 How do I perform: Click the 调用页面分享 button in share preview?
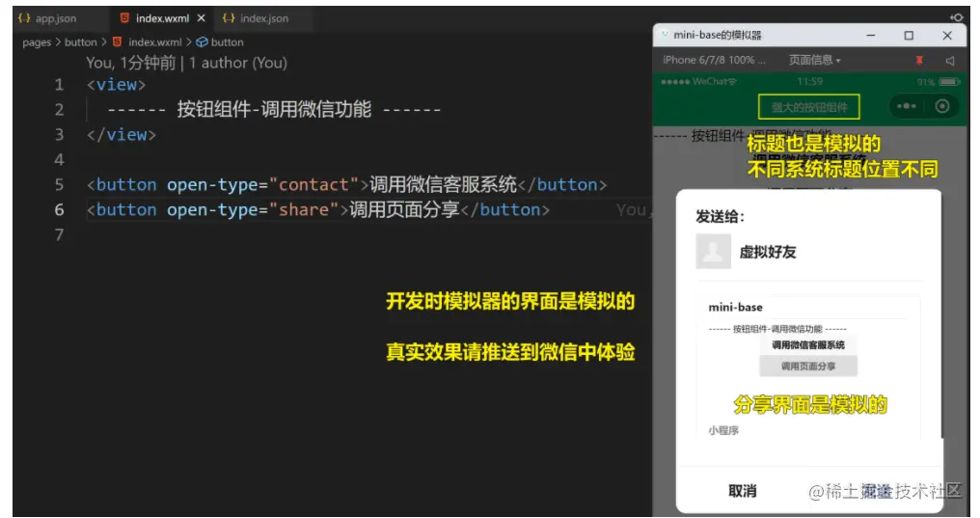click(808, 367)
